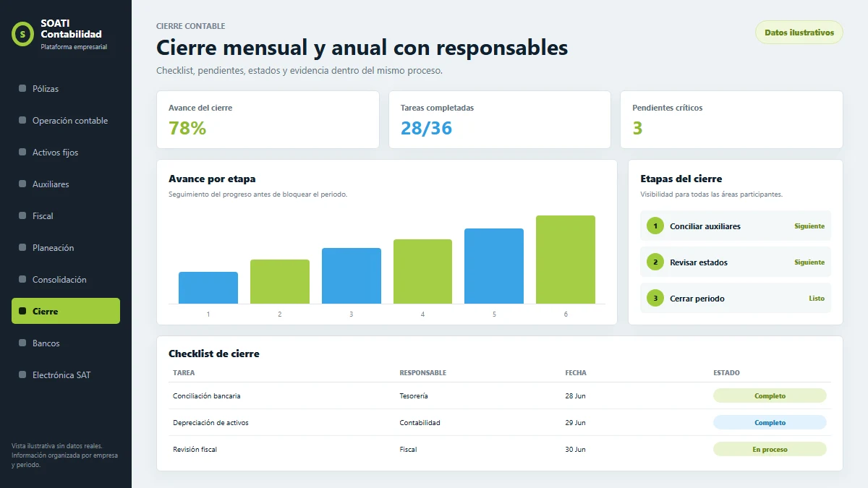
Task: Click the Fiscal responsible cell in checklist
Action: 408,450
